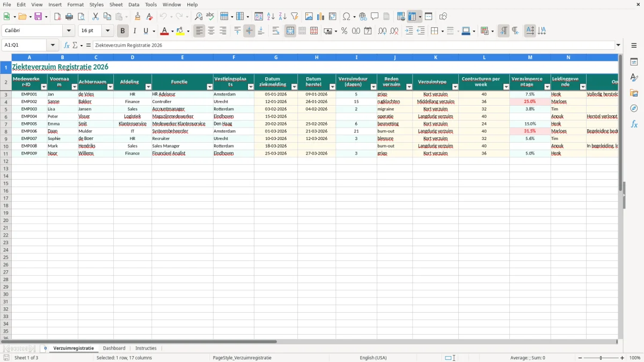The height and width of the screenshot is (362, 644).
Task: Select column M header
Action: [530, 57]
